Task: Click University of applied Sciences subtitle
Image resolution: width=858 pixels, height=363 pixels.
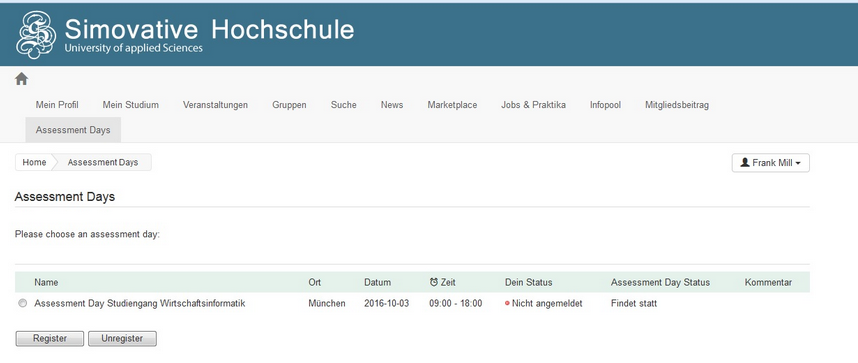Action: coord(134,48)
